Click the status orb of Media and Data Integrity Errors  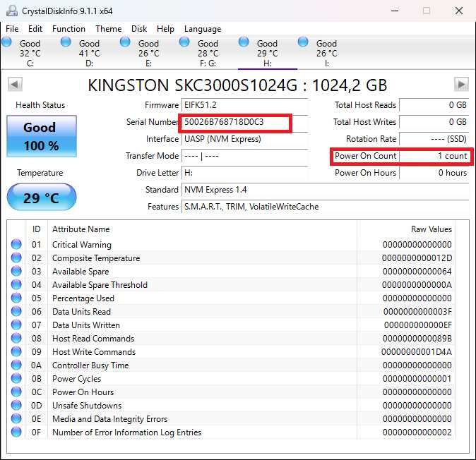point(16,418)
